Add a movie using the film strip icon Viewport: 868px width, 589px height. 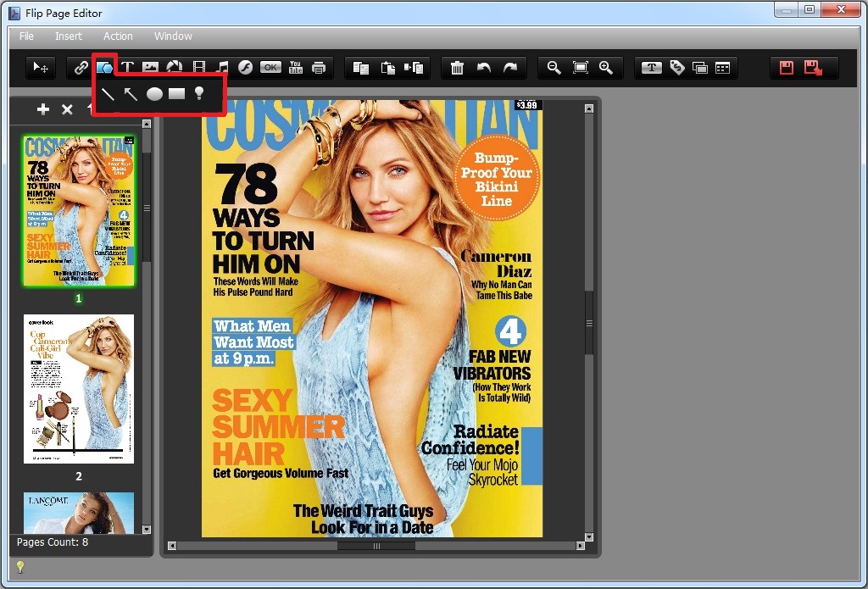[198, 68]
